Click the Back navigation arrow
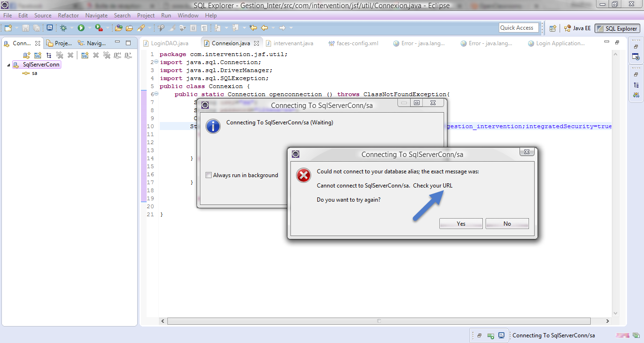The image size is (644, 343). pyautogui.click(x=264, y=28)
